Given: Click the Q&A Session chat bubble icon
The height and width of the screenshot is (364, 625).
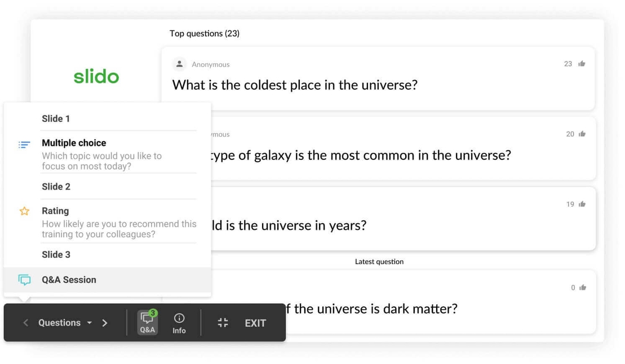Looking at the screenshot, I should pos(24,279).
